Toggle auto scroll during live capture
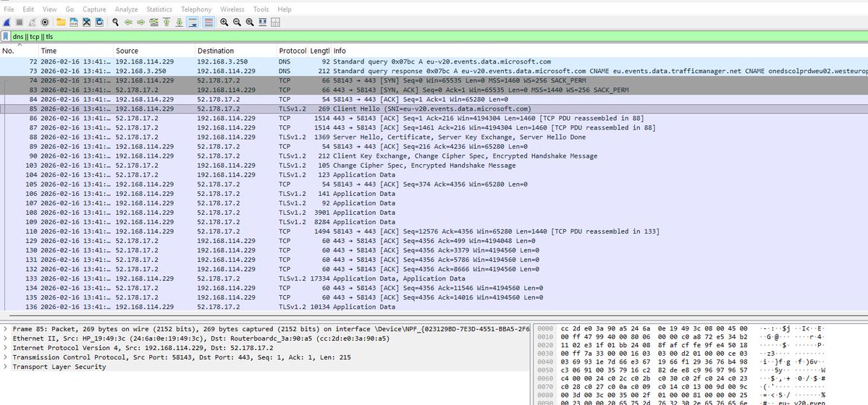This screenshot has height=405, width=868. tap(193, 22)
